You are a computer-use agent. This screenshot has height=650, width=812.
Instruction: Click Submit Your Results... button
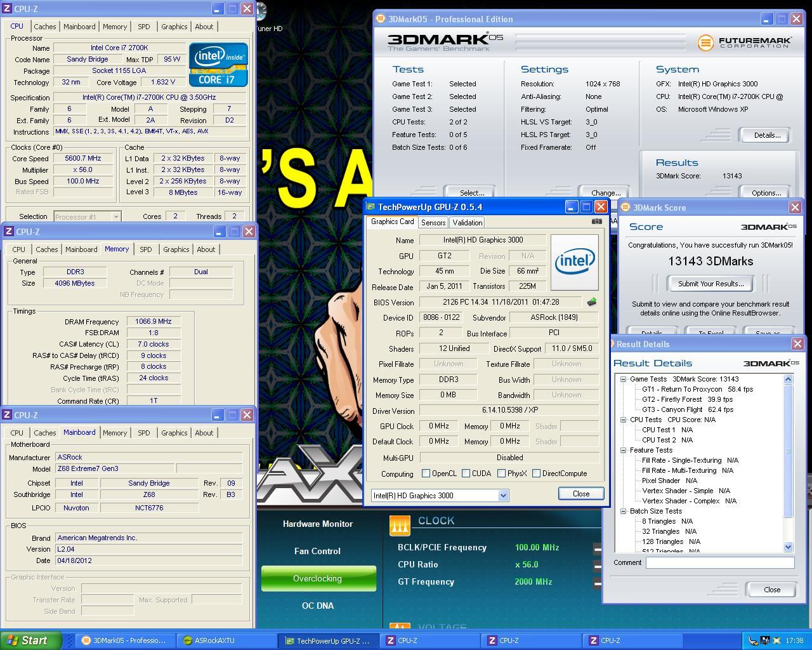[x=710, y=284]
